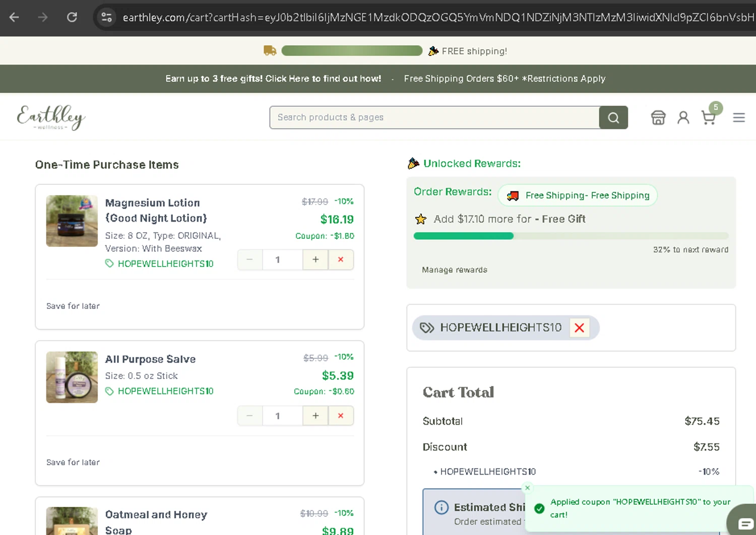This screenshot has width=756, height=535.
Task: Click All Purpose Salve quantity field
Action: click(x=283, y=416)
